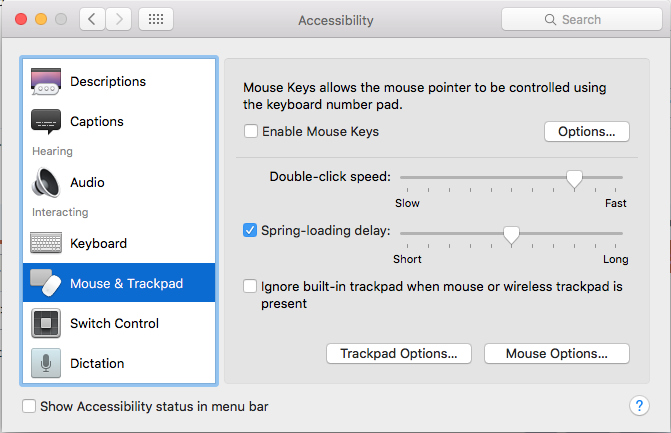The height and width of the screenshot is (433, 671).
Task: Open Mouse Keys Options button
Action: 586,131
